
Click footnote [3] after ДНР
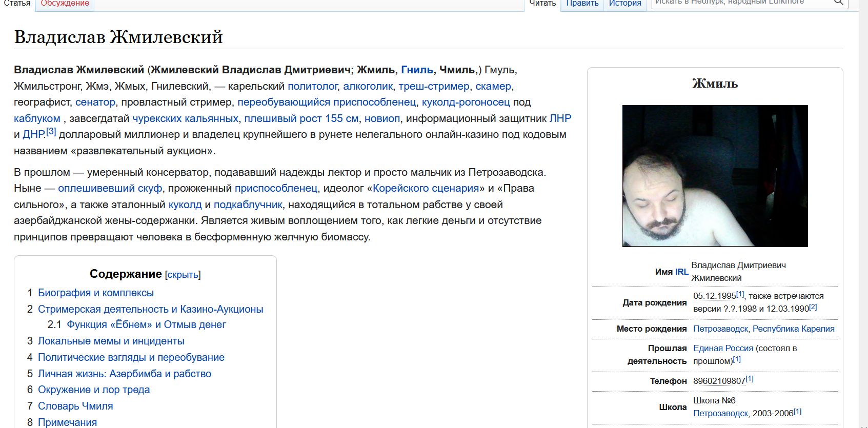[51, 131]
